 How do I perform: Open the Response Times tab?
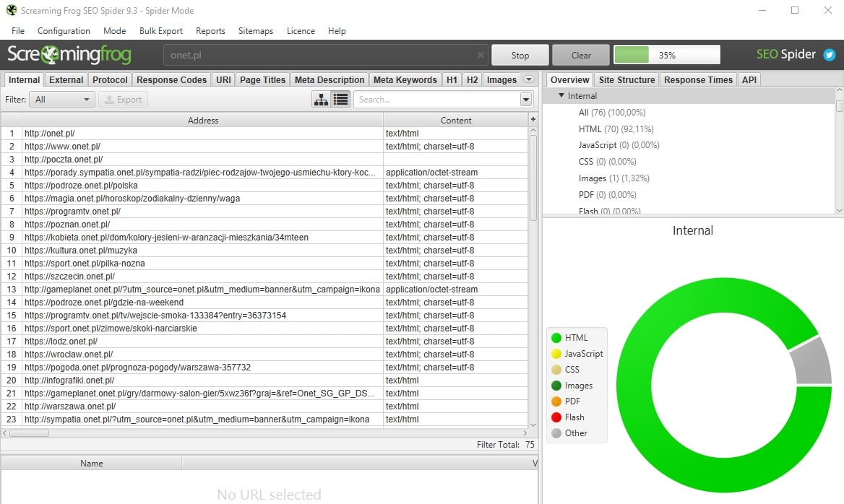(698, 79)
